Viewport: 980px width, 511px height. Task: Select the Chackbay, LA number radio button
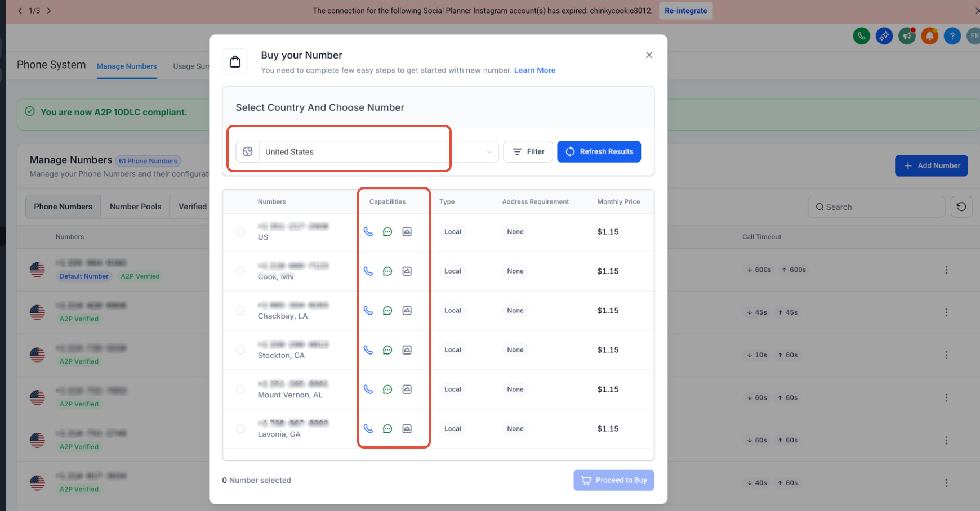(240, 310)
